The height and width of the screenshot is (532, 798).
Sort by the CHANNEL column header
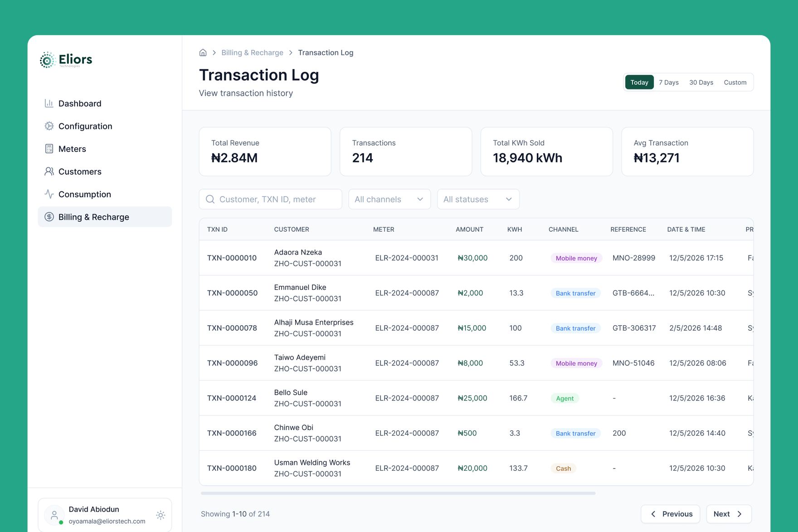point(563,229)
